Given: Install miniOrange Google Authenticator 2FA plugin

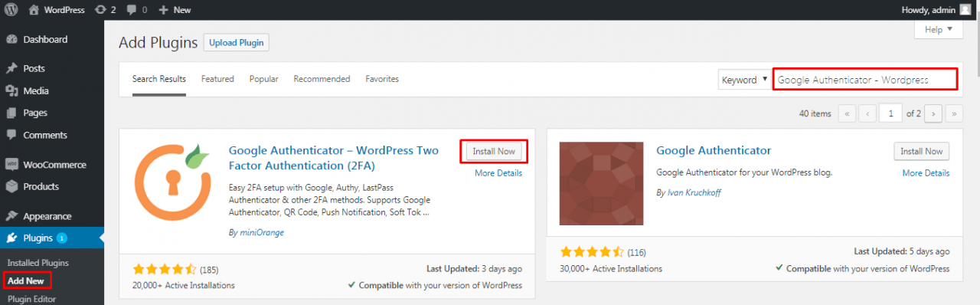Looking at the screenshot, I should click(x=494, y=152).
